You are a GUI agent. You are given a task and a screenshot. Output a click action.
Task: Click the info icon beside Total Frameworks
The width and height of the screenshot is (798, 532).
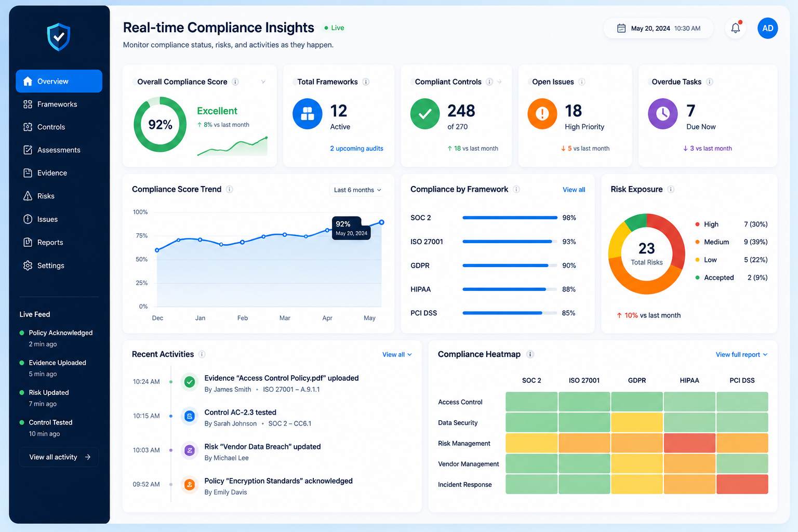pyautogui.click(x=366, y=82)
